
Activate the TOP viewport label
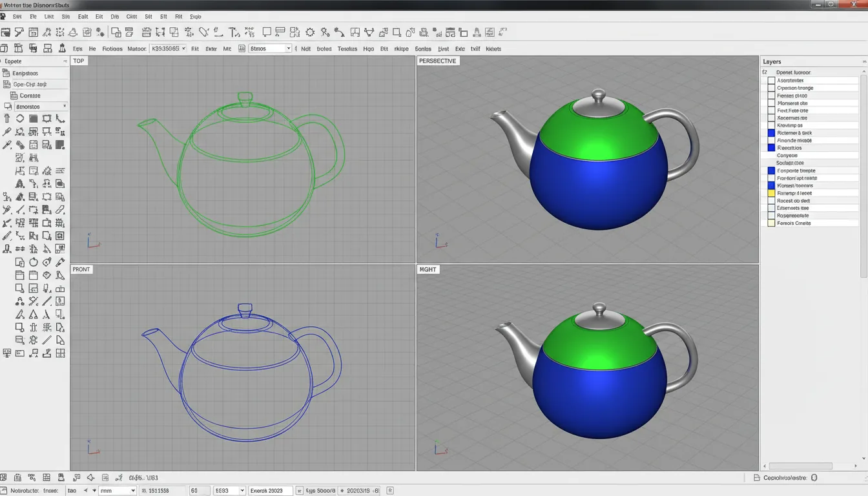point(78,60)
